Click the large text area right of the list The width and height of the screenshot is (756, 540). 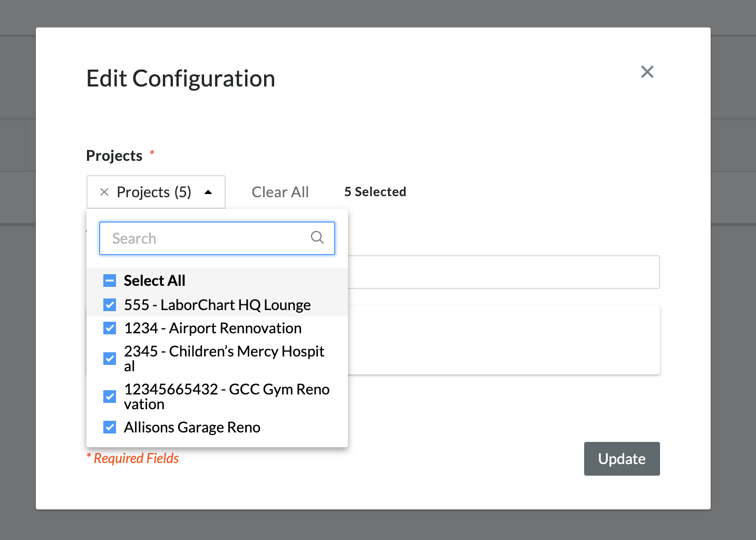click(501, 340)
